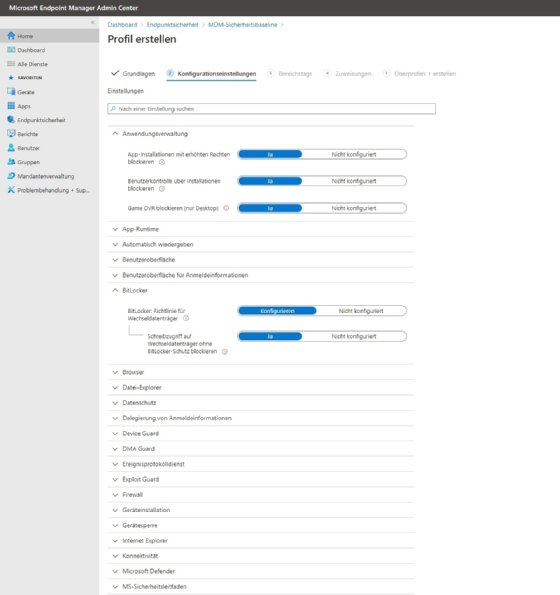Set Benutzerkontrolle über Installationen to Nicht konfiguriert
The image size is (560, 595).
pos(354,181)
